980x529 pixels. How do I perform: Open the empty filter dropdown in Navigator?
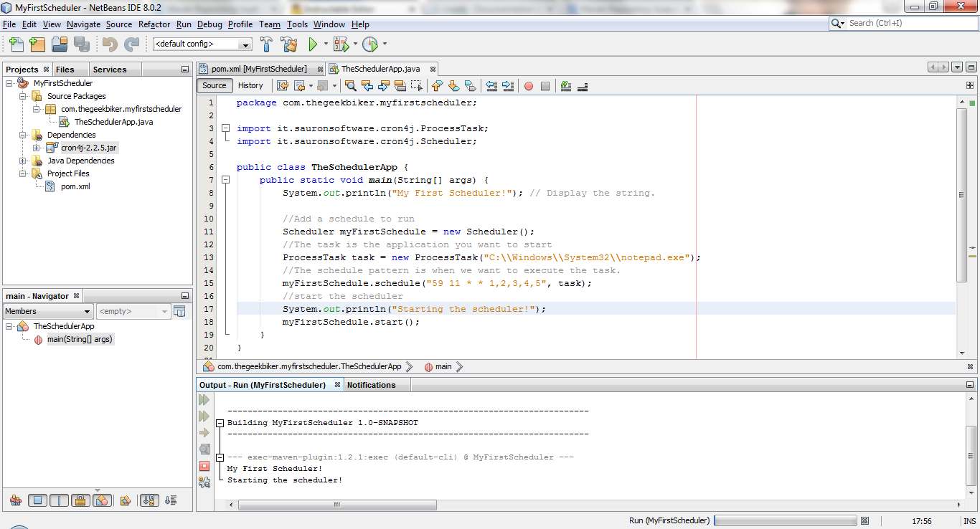[x=133, y=311]
